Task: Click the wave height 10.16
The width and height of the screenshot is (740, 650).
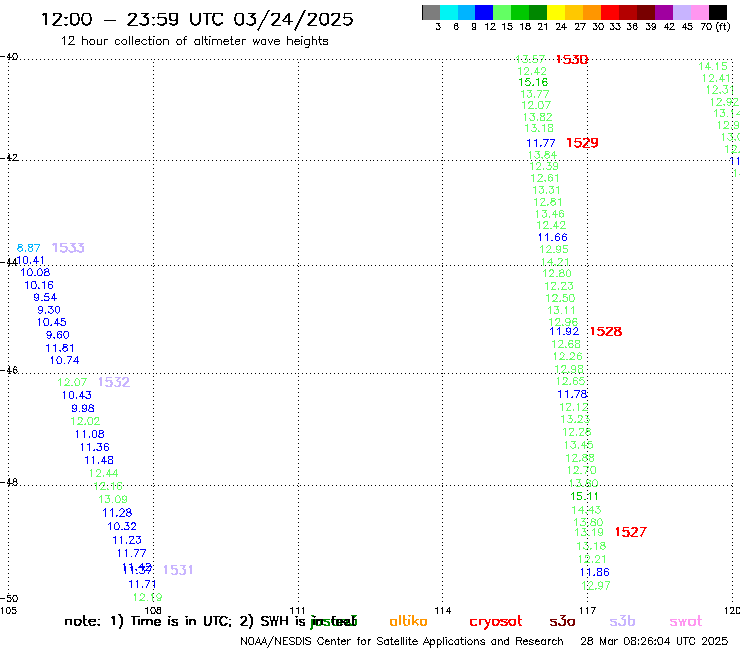Action: (x=39, y=285)
